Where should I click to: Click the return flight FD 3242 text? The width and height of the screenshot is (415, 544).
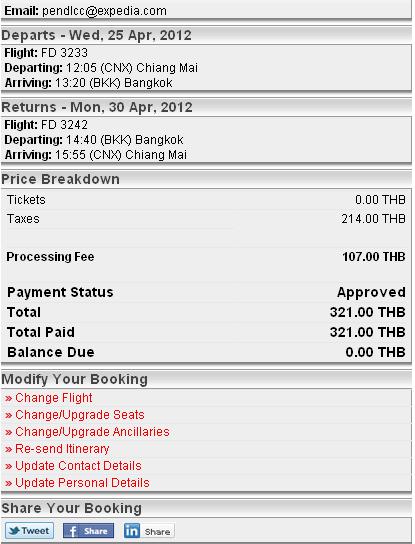65,125
